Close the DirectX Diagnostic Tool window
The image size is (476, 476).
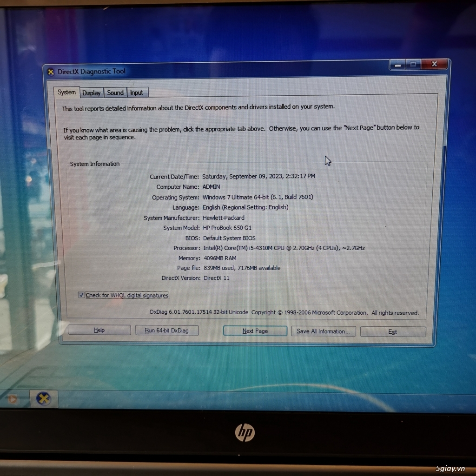[x=435, y=64]
